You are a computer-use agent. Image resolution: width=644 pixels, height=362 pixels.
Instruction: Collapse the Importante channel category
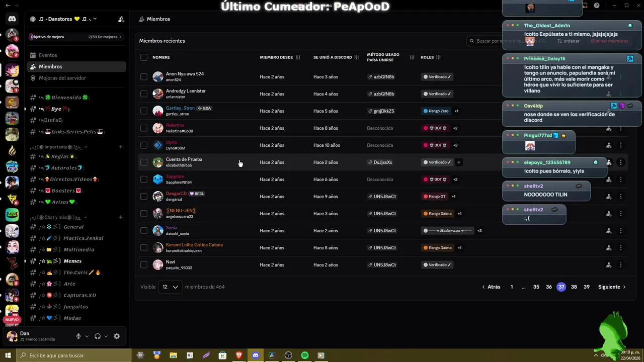[x=58, y=147]
